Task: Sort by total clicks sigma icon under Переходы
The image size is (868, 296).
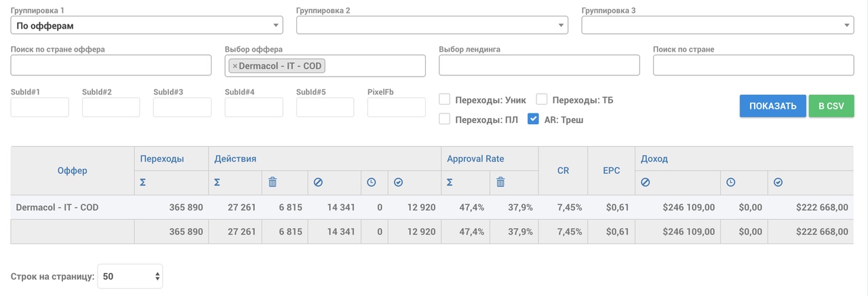Action: pos(142,182)
